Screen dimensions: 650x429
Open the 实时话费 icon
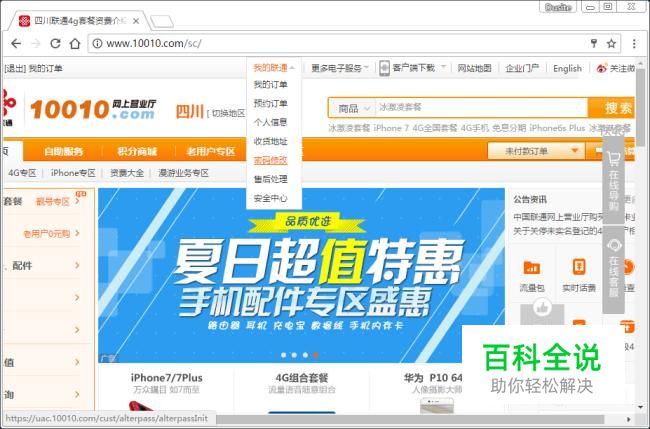579,267
